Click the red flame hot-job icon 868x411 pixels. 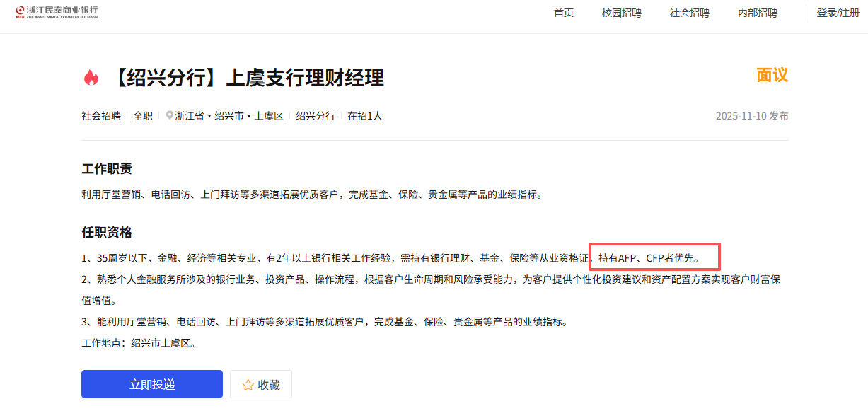[x=91, y=77]
